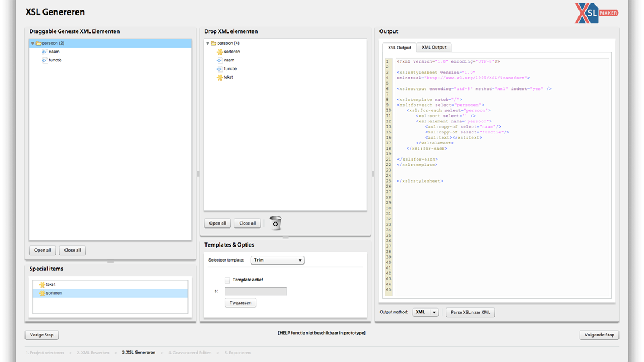Switch to the XSL Output tab
The image size is (644, 362).
400,48
